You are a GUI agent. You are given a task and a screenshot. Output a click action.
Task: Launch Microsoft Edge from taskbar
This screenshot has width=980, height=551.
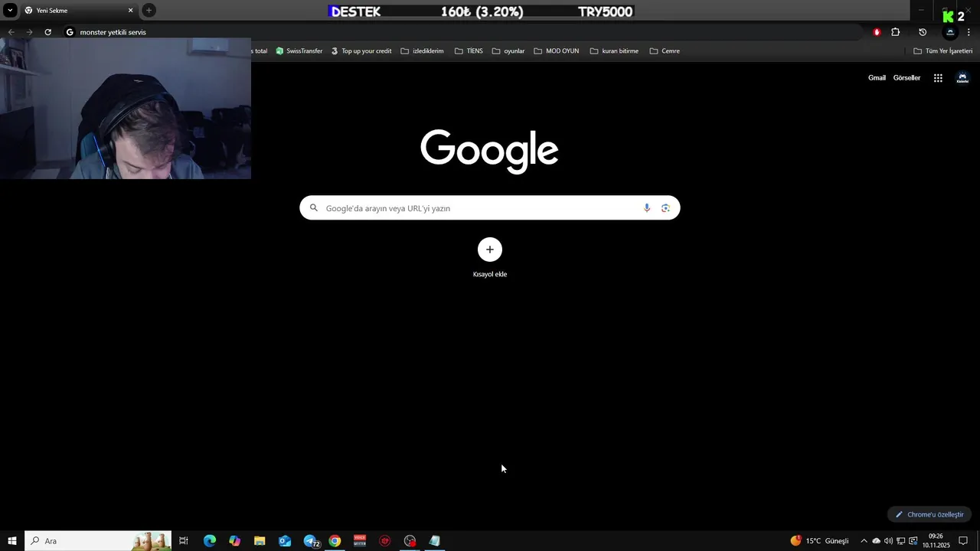tap(209, 541)
